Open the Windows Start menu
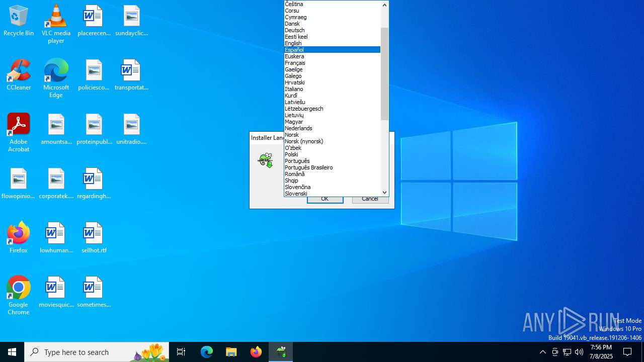The image size is (644, 362). tap(12, 352)
